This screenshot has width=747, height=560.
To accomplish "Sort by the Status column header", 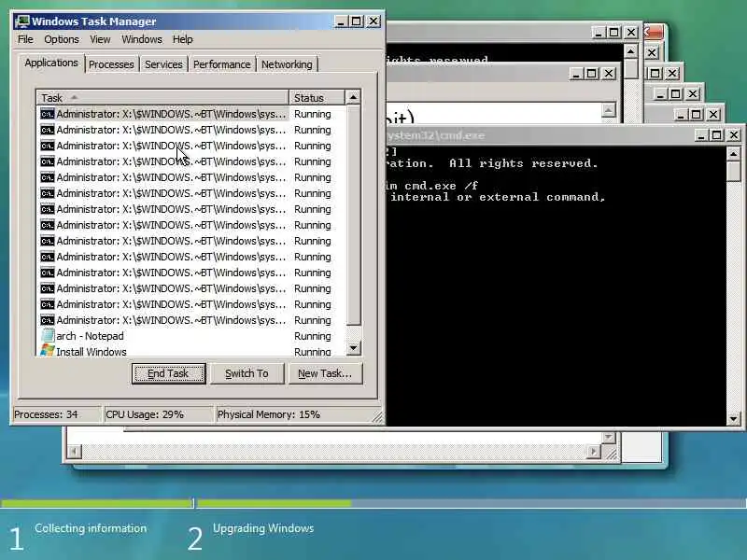I will coord(317,98).
